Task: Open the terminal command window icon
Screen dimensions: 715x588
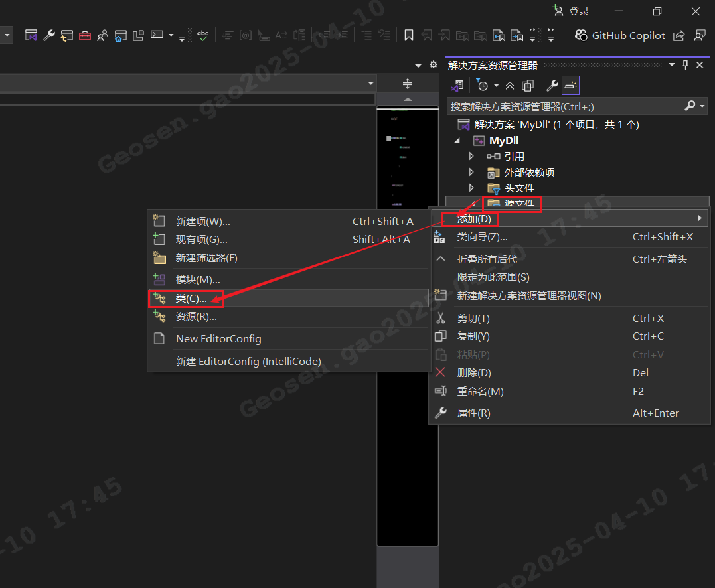Action: click(x=157, y=35)
